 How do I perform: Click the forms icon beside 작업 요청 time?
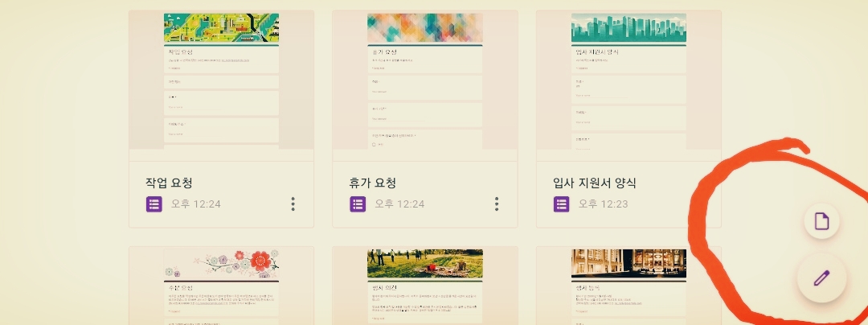pyautogui.click(x=154, y=204)
